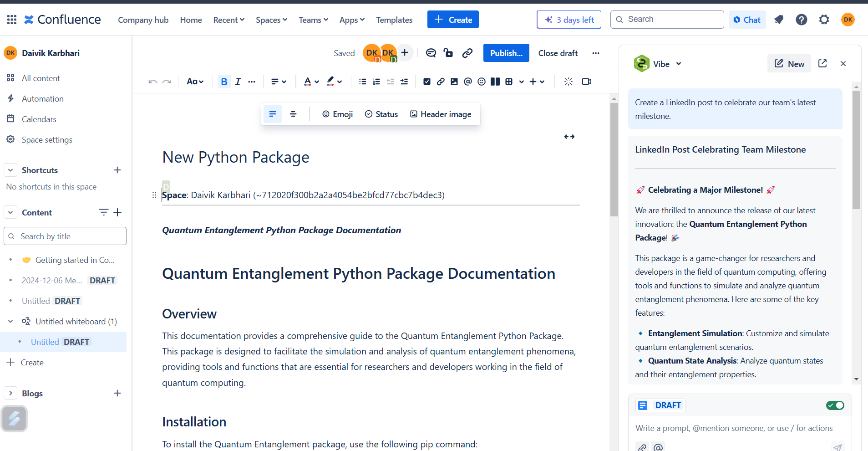This screenshot has width=868, height=451.
Task: Click Close draft
Action: point(558,53)
